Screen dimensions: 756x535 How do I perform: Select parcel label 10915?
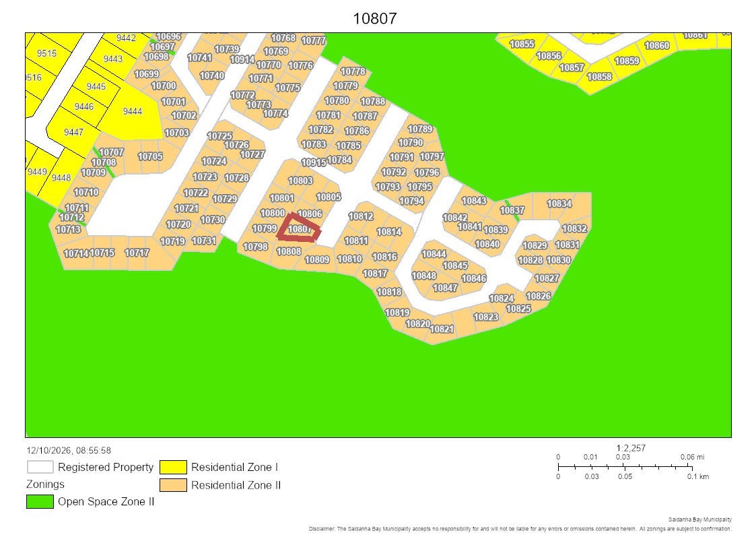(314, 162)
